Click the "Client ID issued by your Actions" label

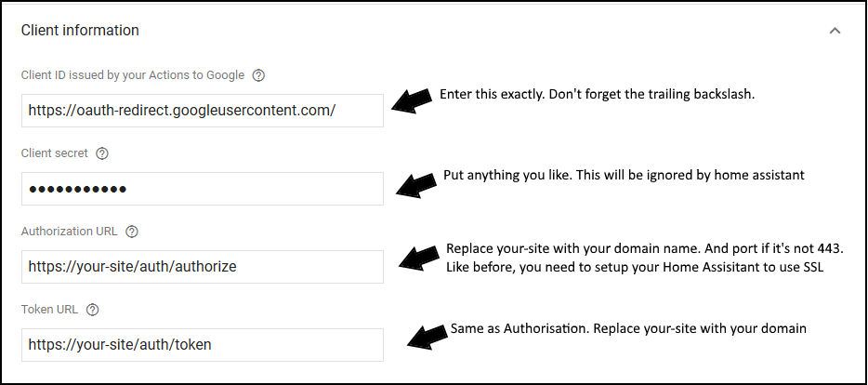(x=132, y=75)
